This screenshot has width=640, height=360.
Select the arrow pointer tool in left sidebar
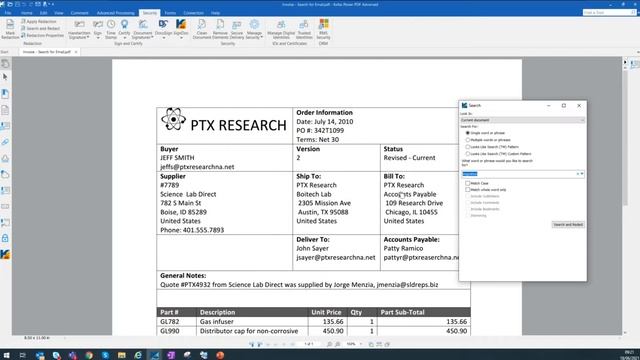pos(5,77)
